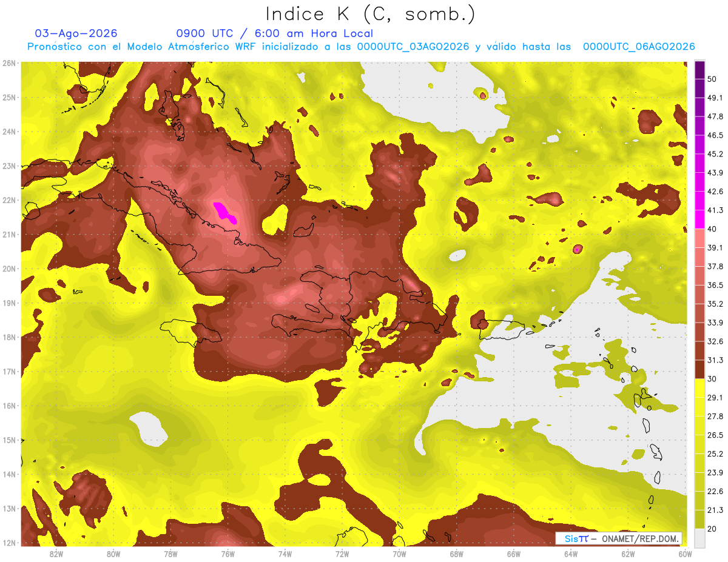This screenshot has height=562, width=728.
Task: Click the "62W" longitude label
Action: coord(628,554)
